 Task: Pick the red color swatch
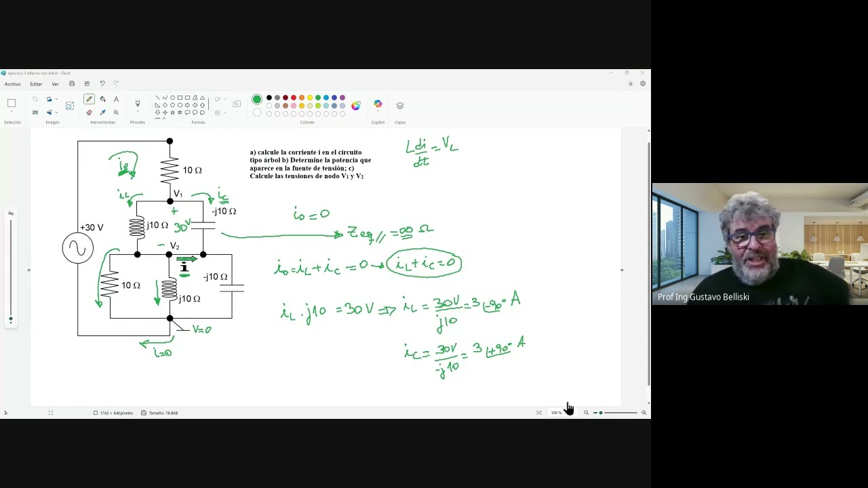point(294,98)
